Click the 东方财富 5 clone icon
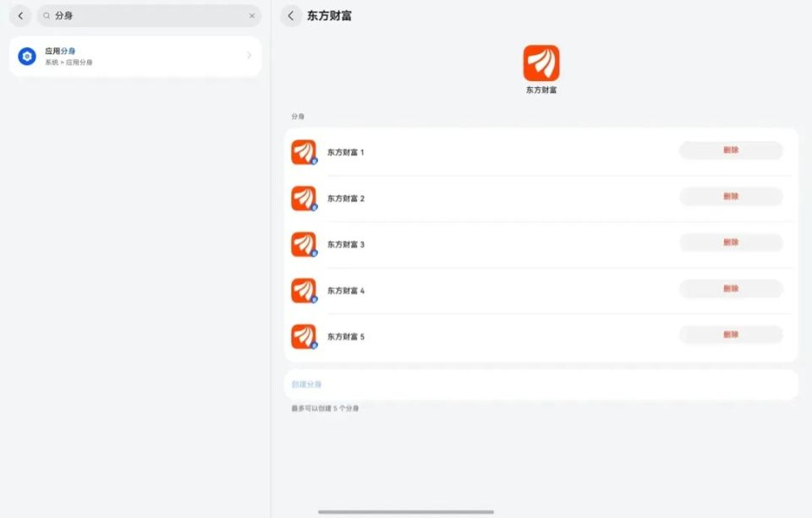 coord(304,336)
